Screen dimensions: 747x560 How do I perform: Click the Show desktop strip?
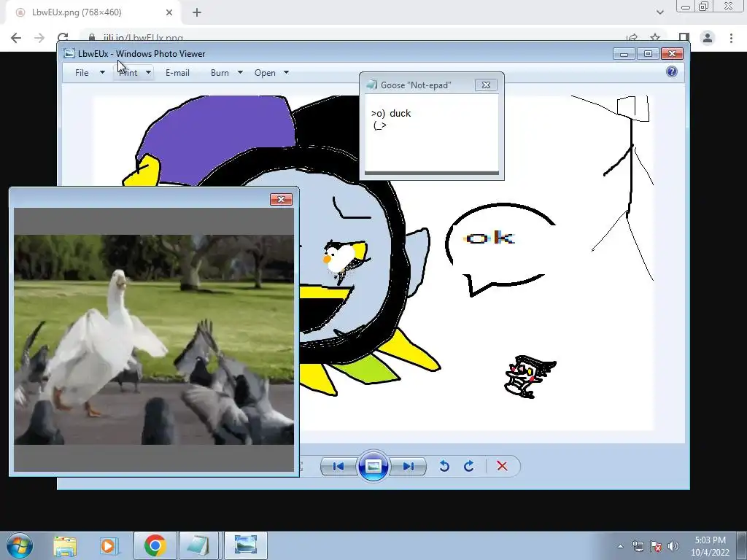742,545
